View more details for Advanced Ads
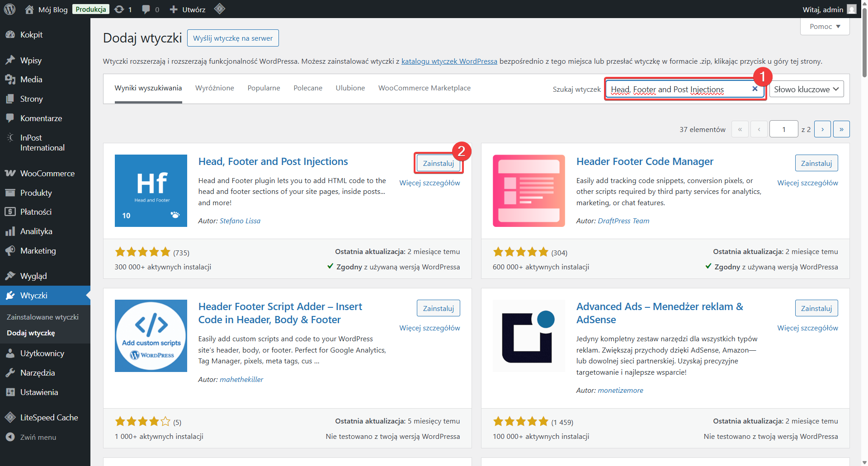868x466 pixels. [x=807, y=328]
